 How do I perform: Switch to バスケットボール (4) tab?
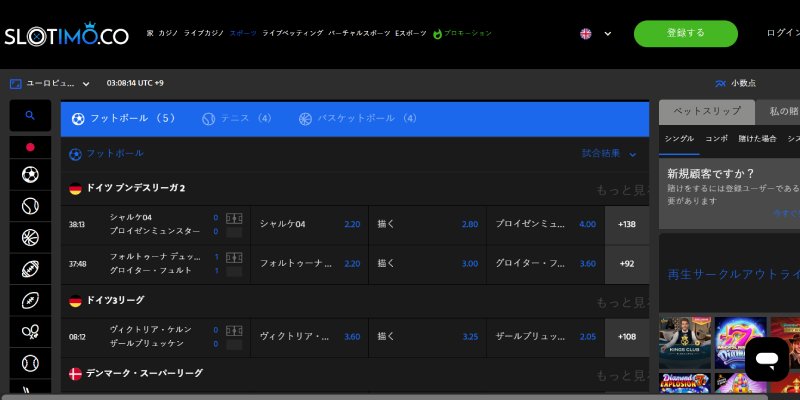(x=358, y=119)
